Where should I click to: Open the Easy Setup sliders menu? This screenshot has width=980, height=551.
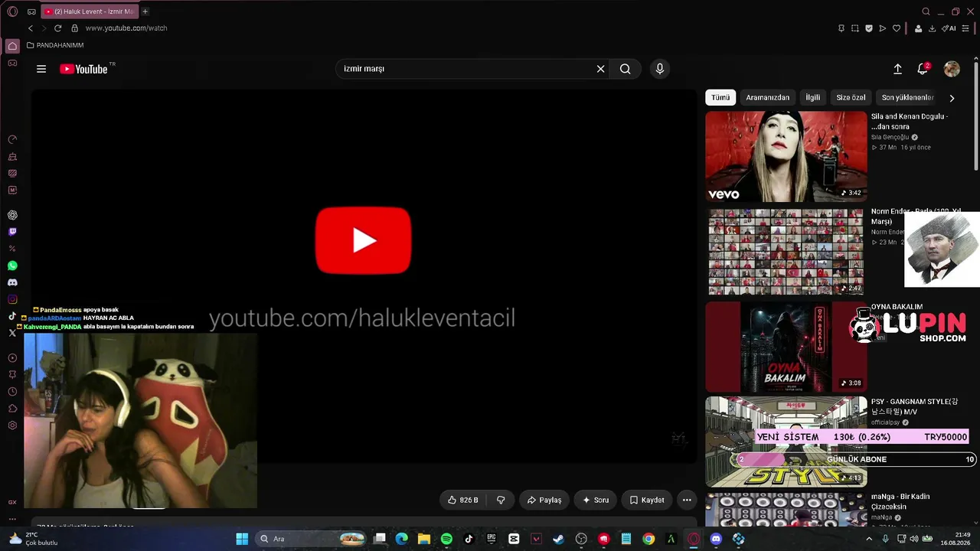click(x=965, y=28)
